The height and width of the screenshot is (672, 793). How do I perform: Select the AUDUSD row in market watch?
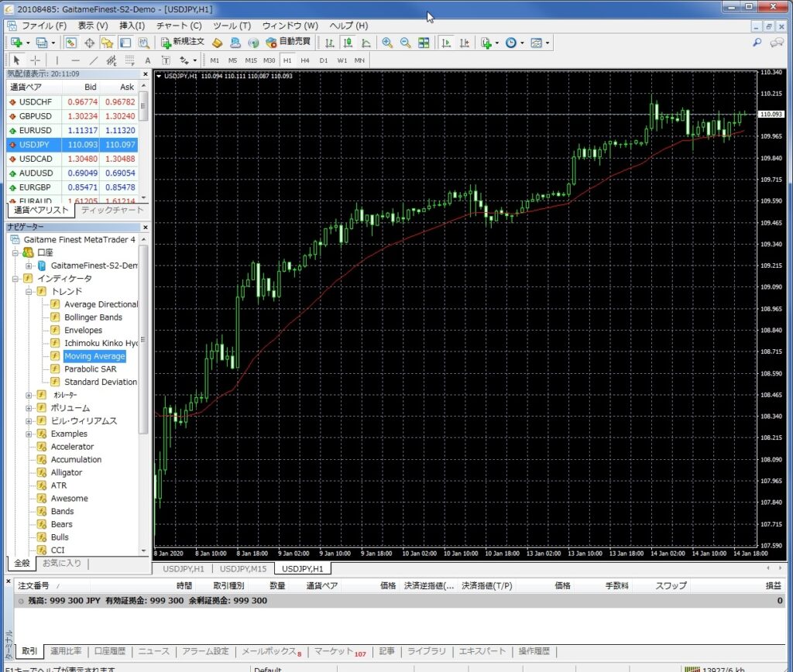pos(72,173)
